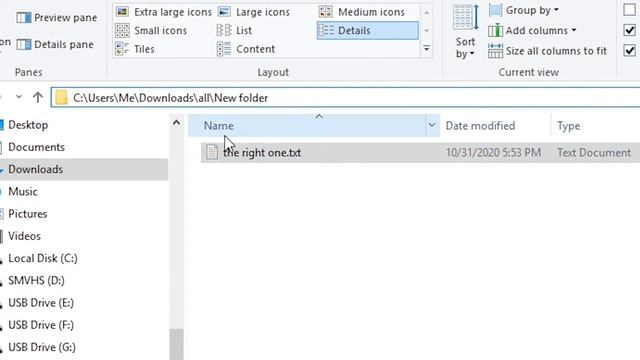Image resolution: width=640 pixels, height=360 pixels.
Task: Click the text file icon of the right one.txt
Action: click(212, 152)
